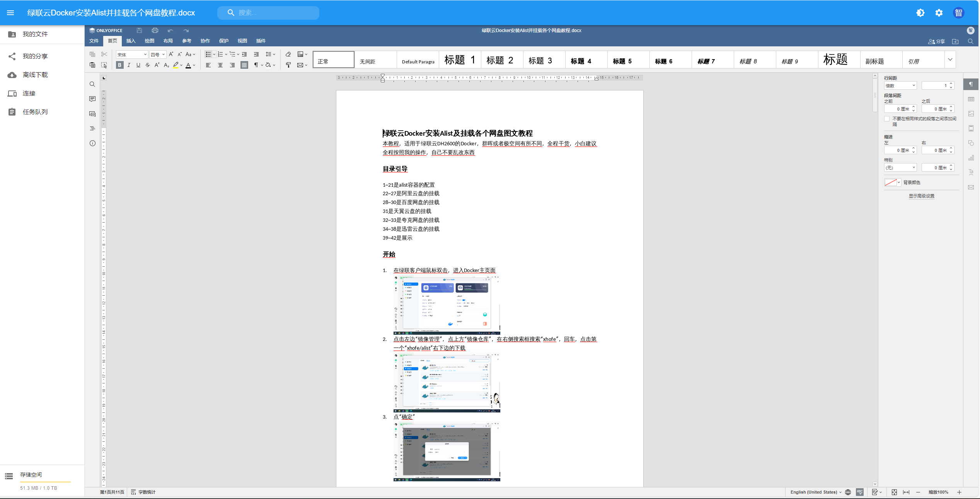Select the clear style eraser icon
Viewport: 980px width, 499px height.
click(x=288, y=54)
